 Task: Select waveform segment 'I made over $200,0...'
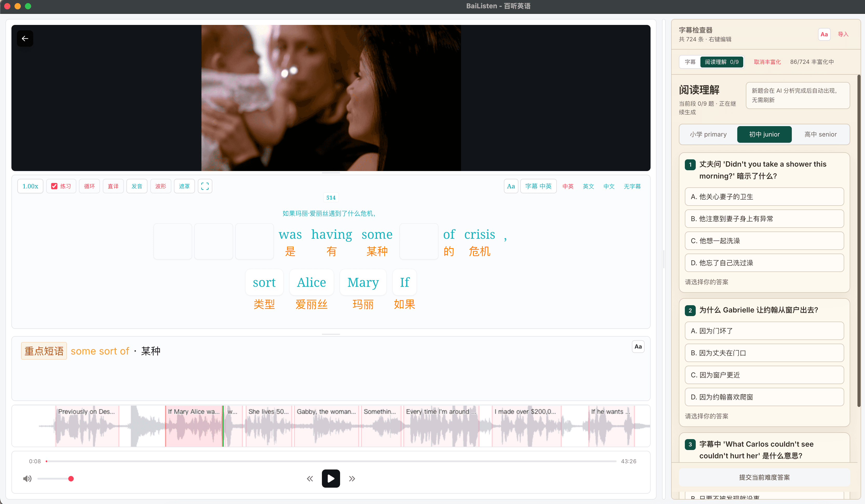click(526, 426)
